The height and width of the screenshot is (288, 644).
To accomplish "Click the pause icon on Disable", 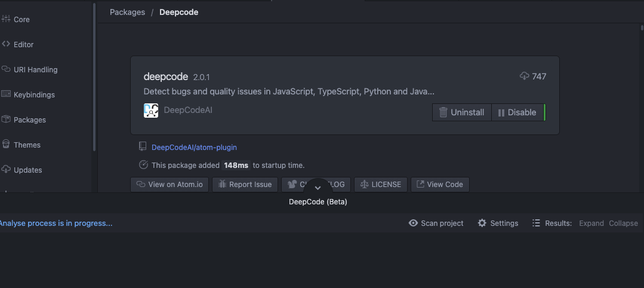I will (x=501, y=113).
